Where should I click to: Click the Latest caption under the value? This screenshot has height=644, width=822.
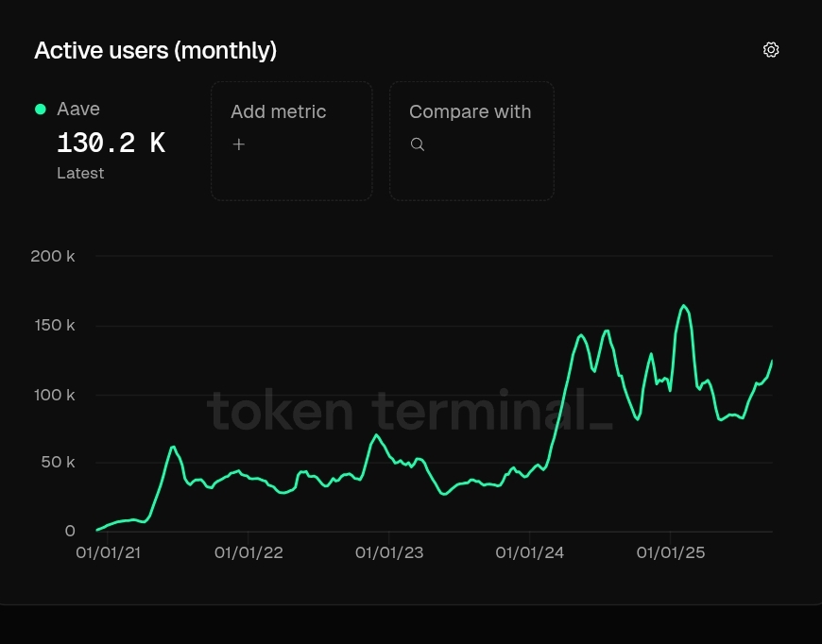pos(80,174)
